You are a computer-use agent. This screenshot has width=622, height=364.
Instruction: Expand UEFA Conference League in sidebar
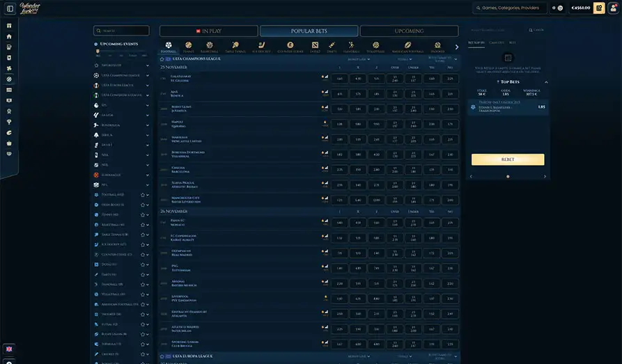[x=148, y=95]
